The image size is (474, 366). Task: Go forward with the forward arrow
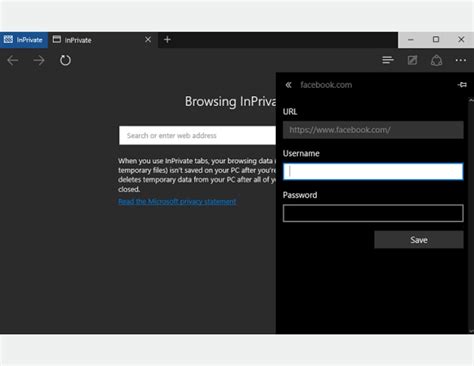tap(39, 60)
